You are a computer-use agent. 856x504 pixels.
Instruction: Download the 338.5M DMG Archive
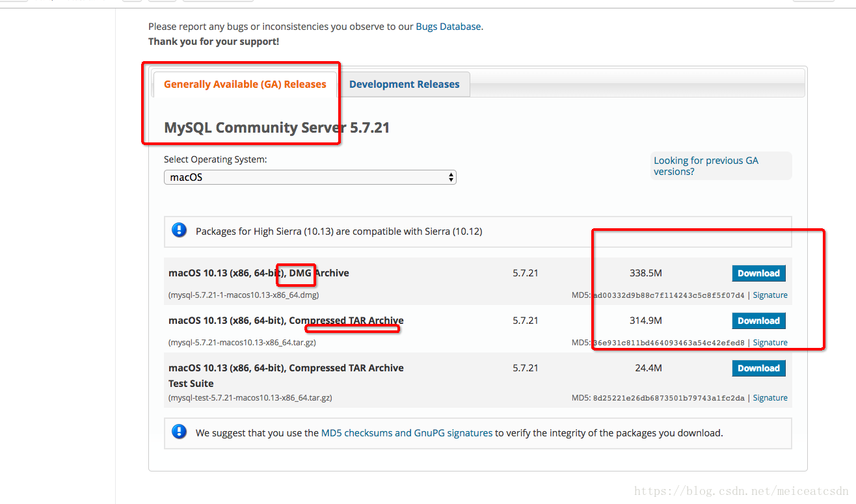[758, 273]
